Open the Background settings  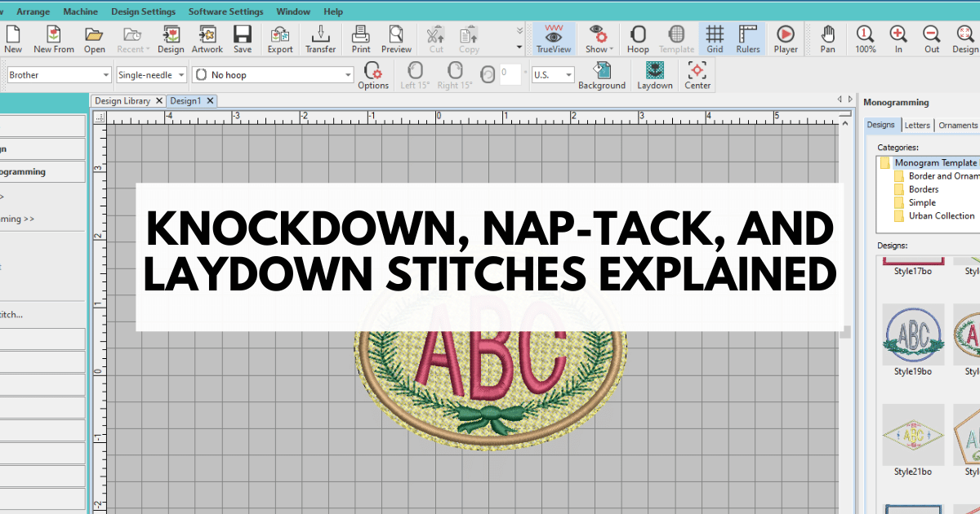tap(603, 75)
